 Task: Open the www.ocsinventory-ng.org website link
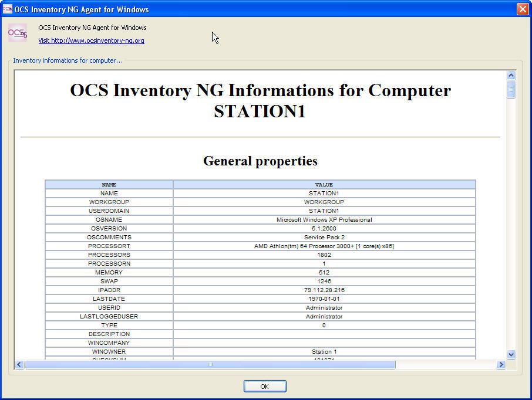(x=90, y=40)
